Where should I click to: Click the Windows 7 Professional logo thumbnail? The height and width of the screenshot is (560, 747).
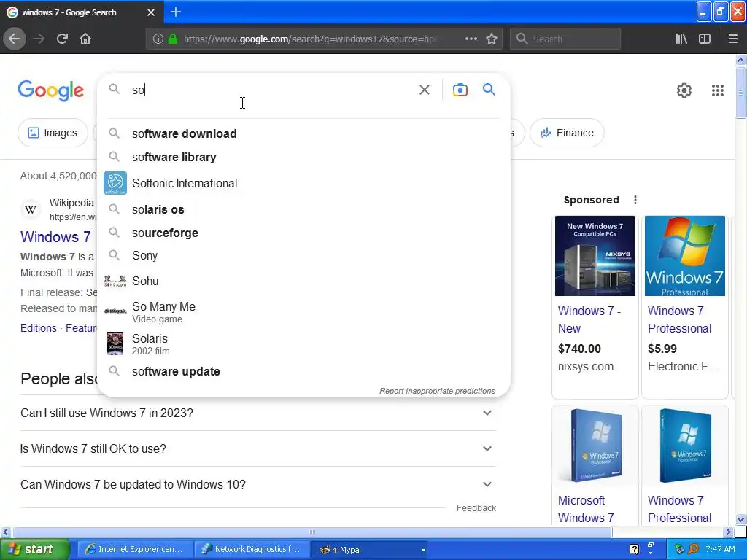pyautogui.click(x=684, y=256)
